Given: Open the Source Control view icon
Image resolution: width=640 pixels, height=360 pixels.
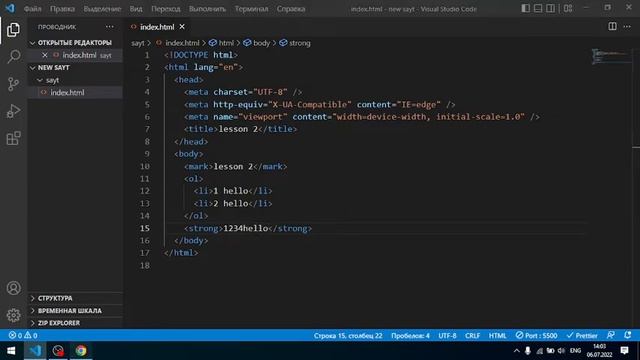Looking at the screenshot, I should [x=13, y=84].
